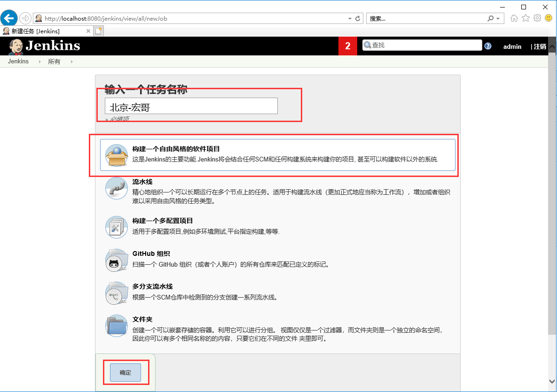
Task: Choose the 文件夹 heading
Action: [142, 319]
